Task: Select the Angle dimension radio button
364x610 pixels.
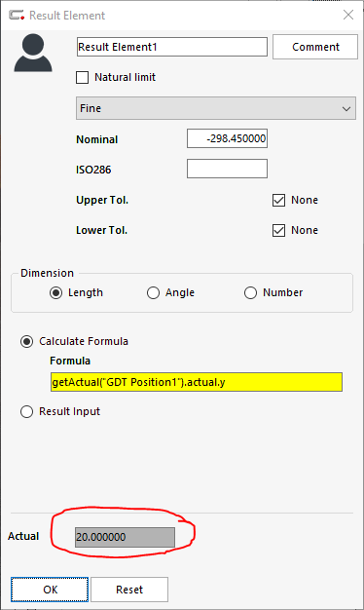Action: coord(153,292)
